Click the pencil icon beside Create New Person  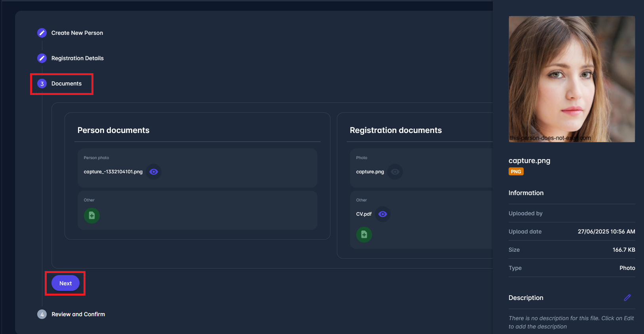tap(42, 33)
